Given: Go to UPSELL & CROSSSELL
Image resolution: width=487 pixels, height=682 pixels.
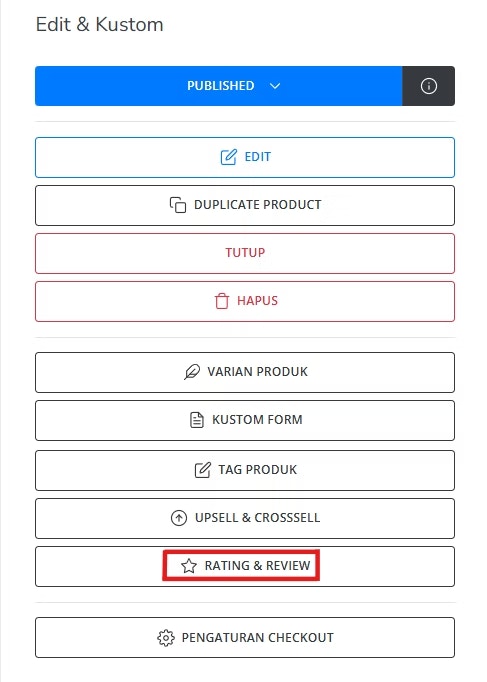Looking at the screenshot, I should pyautogui.click(x=245, y=518).
